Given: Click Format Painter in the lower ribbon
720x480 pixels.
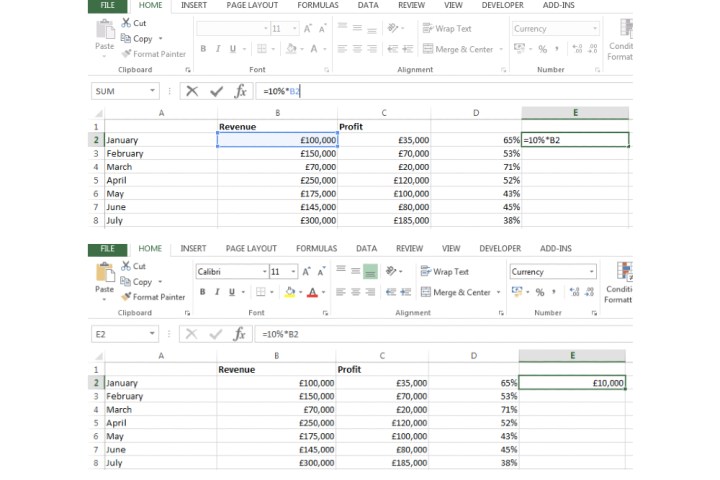Looking at the screenshot, I should pos(153,297).
